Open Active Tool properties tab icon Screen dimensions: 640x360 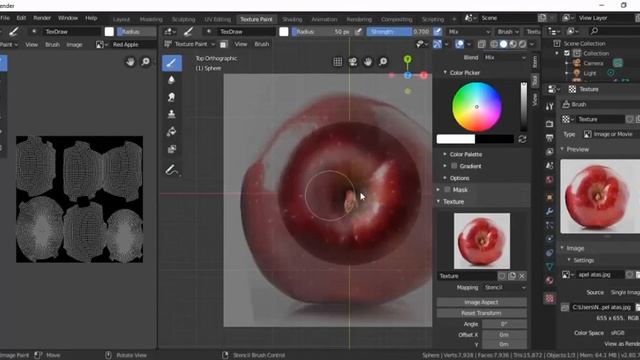point(549,107)
